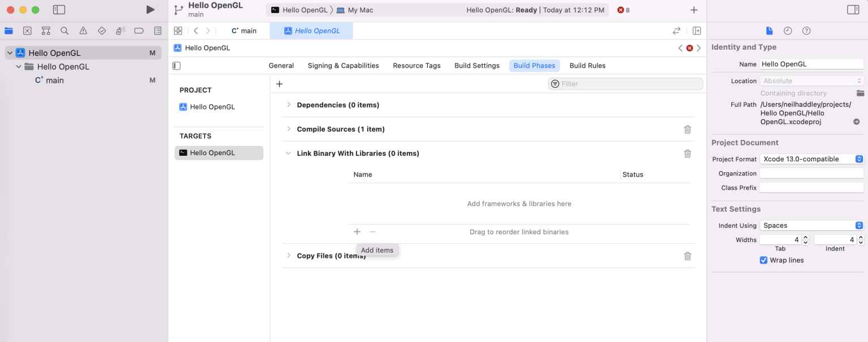Screen dimensions: 868x342
Task: Click the red error badge showing 8
Action: (x=623, y=10)
